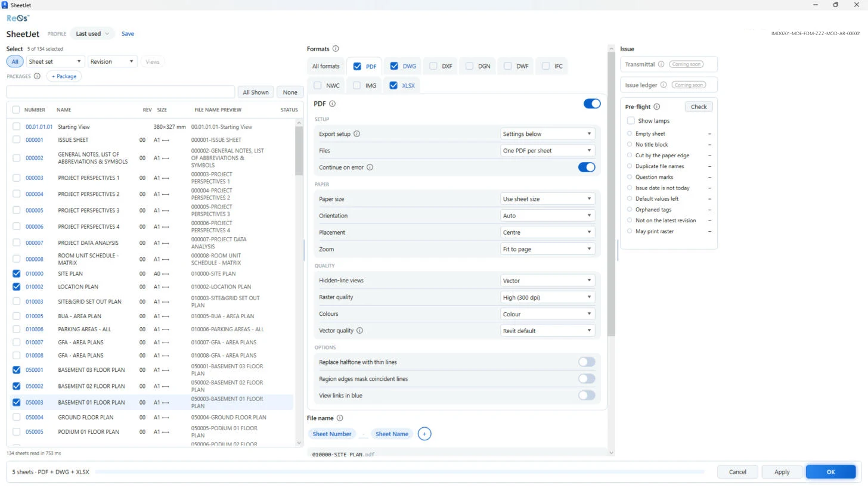This screenshot has width=868, height=488.
Task: Click the info icon next to PACKAGES
Action: (x=37, y=76)
